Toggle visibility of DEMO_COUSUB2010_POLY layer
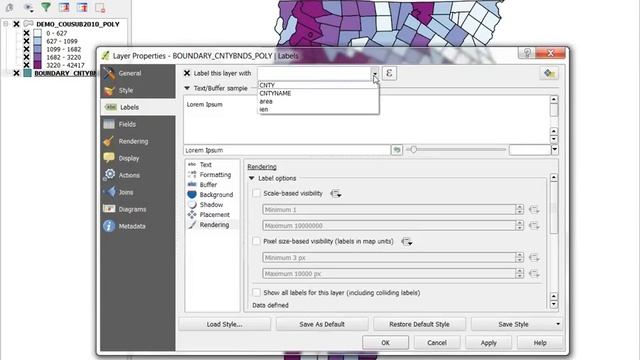640x360 pixels. 16,24
